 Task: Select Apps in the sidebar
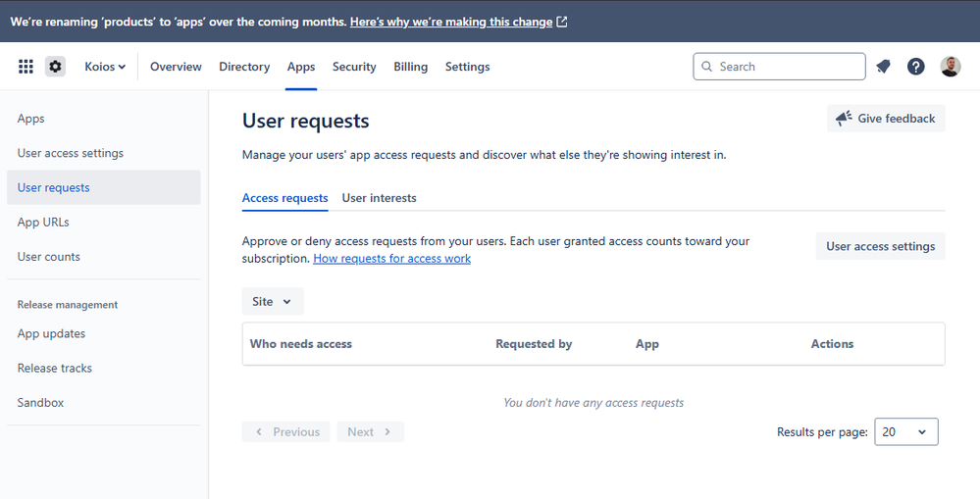point(104,118)
